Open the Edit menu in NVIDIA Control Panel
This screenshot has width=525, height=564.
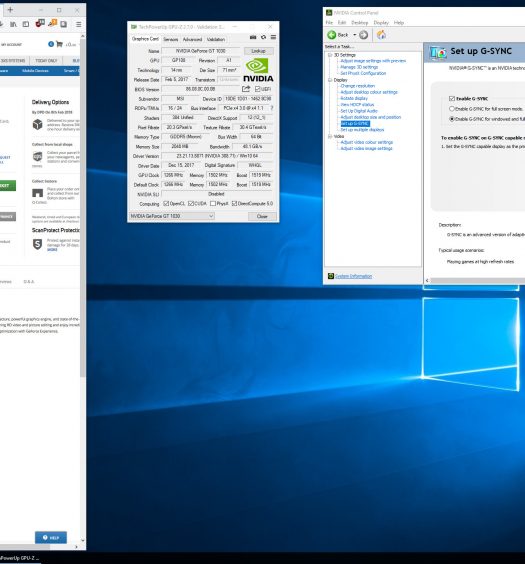click(342, 23)
